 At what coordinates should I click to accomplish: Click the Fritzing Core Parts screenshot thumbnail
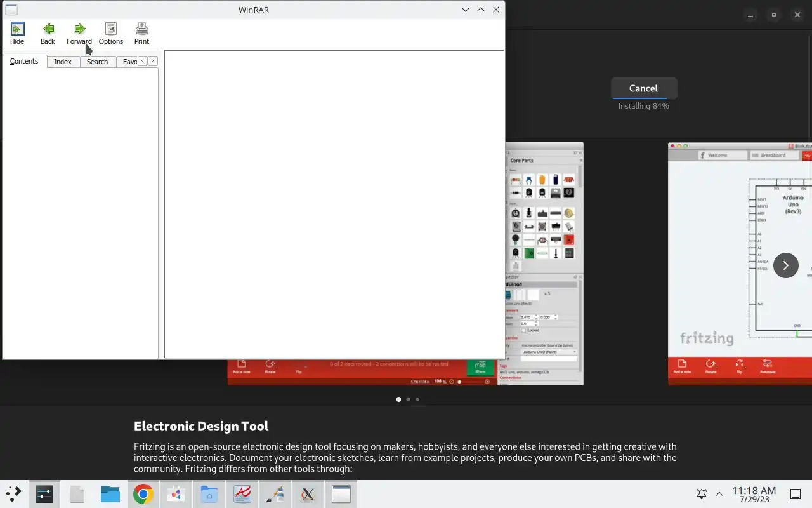tap(544, 264)
